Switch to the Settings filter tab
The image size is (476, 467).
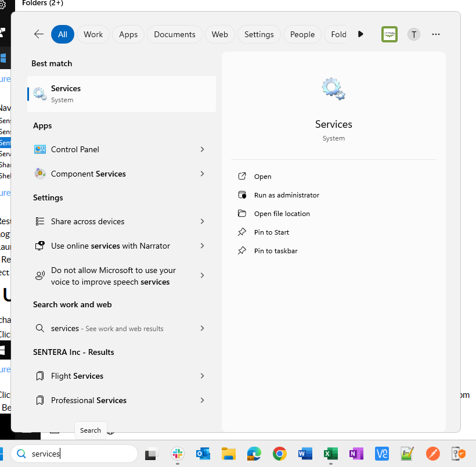click(259, 34)
